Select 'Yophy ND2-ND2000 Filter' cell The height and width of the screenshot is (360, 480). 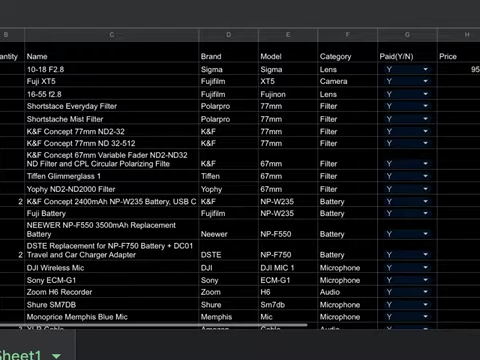pyautogui.click(x=112, y=189)
